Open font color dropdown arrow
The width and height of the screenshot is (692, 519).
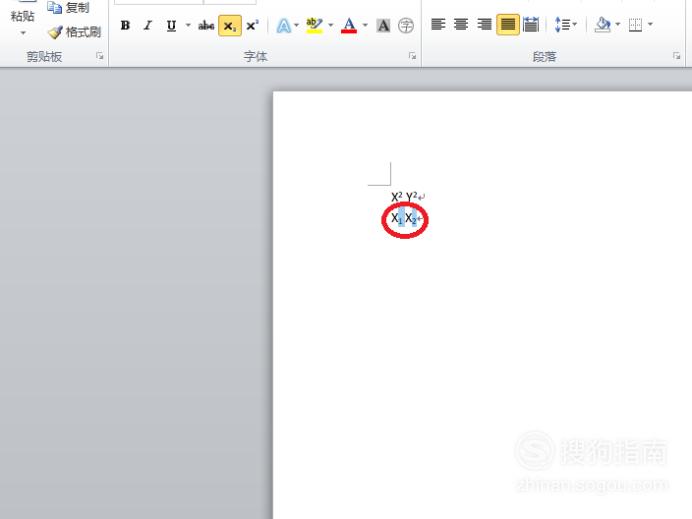click(365, 25)
